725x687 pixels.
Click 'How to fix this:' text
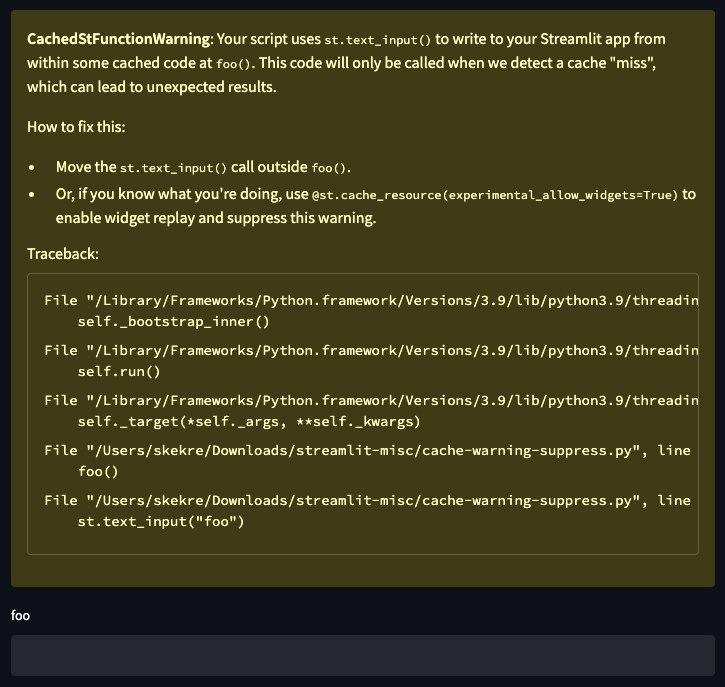(76, 127)
